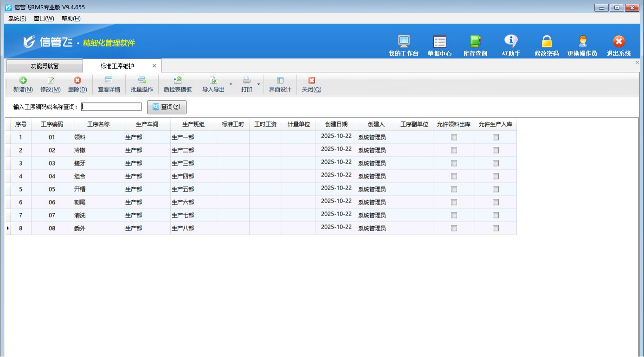Open the 系统(S) menu
644x357 pixels.
click(17, 19)
